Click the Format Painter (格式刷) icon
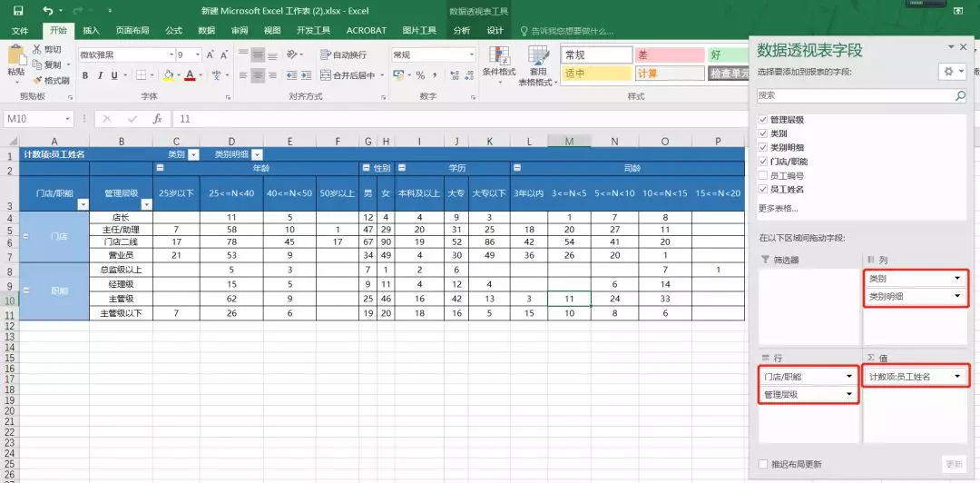 37,80
